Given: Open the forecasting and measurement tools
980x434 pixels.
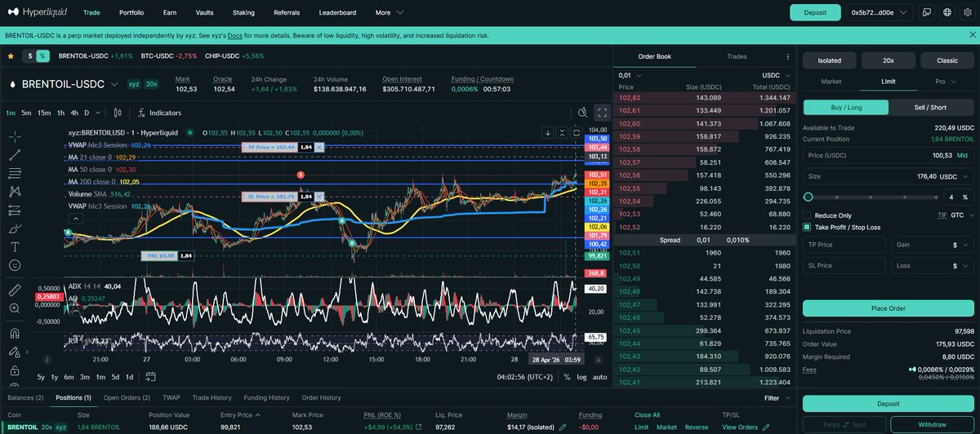Looking at the screenshot, I should point(15,210).
